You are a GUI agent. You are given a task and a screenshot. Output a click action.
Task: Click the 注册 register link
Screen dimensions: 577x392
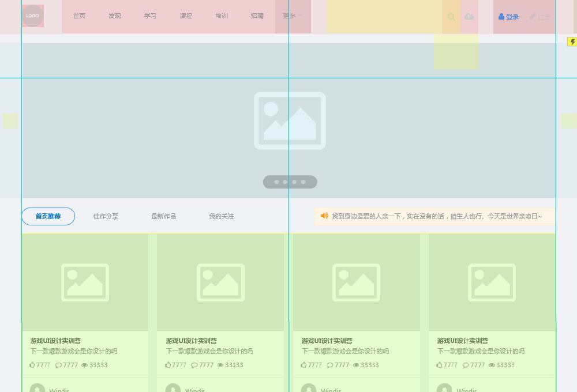541,17
